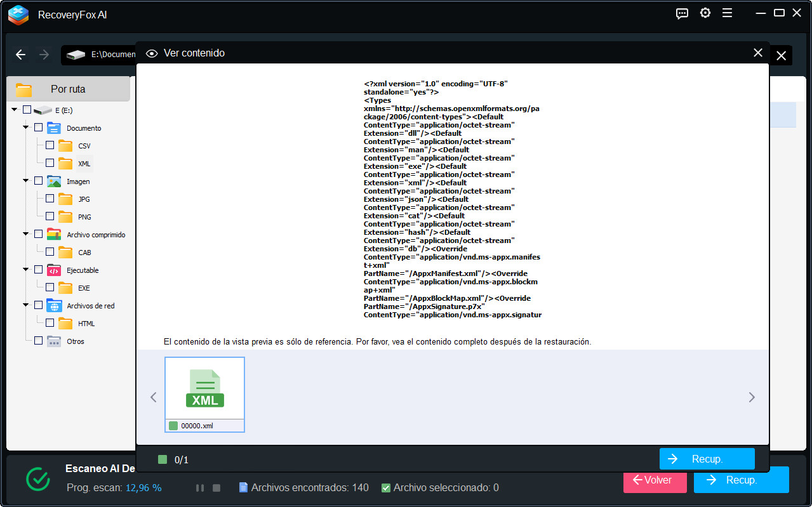Check the checkbox next to JPG

click(50, 198)
